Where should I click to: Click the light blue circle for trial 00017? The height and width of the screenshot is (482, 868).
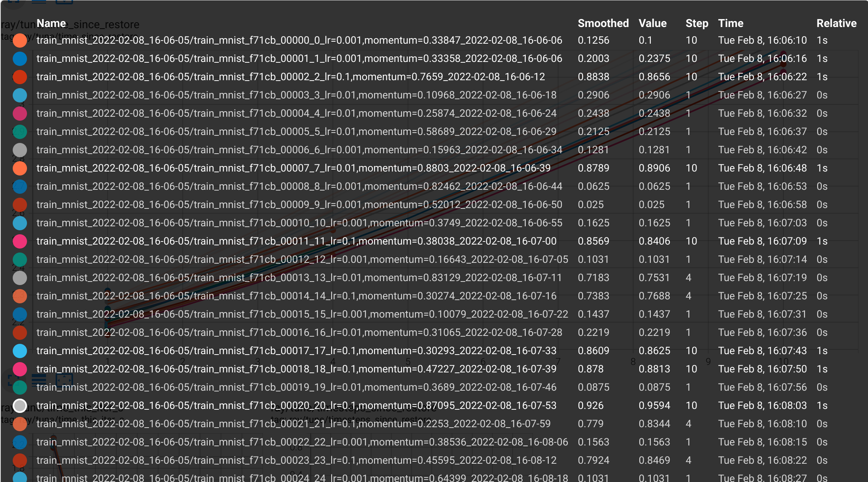tap(20, 351)
